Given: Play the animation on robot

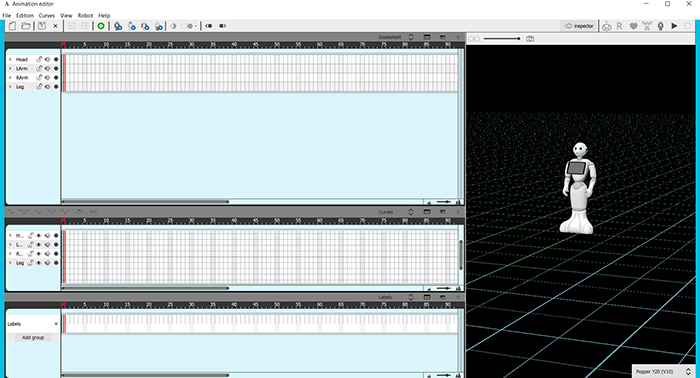Looking at the screenshot, I should tap(674, 26).
